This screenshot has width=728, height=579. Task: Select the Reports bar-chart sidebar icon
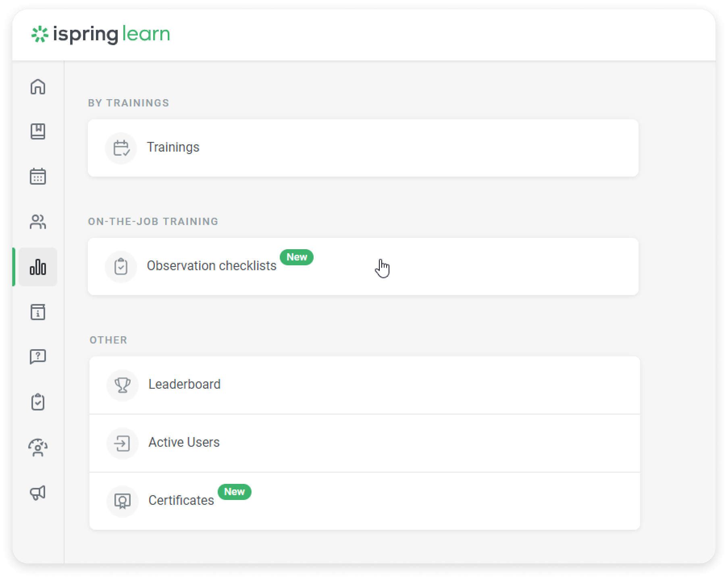pyautogui.click(x=38, y=267)
